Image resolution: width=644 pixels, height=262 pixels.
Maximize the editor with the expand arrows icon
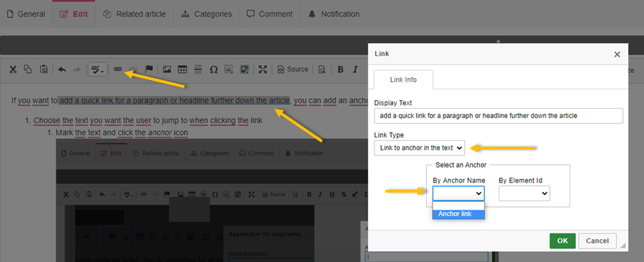[263, 69]
